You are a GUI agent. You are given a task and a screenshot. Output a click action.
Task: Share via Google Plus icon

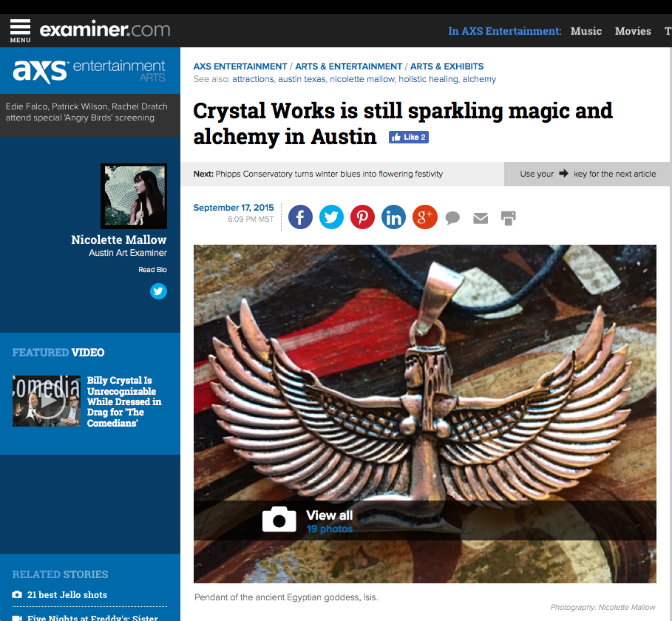tap(424, 217)
